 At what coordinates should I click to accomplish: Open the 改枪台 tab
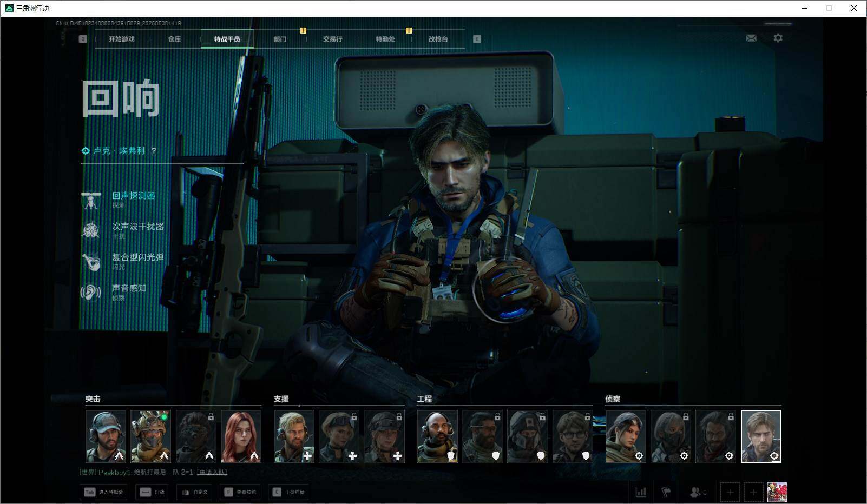[x=438, y=39]
